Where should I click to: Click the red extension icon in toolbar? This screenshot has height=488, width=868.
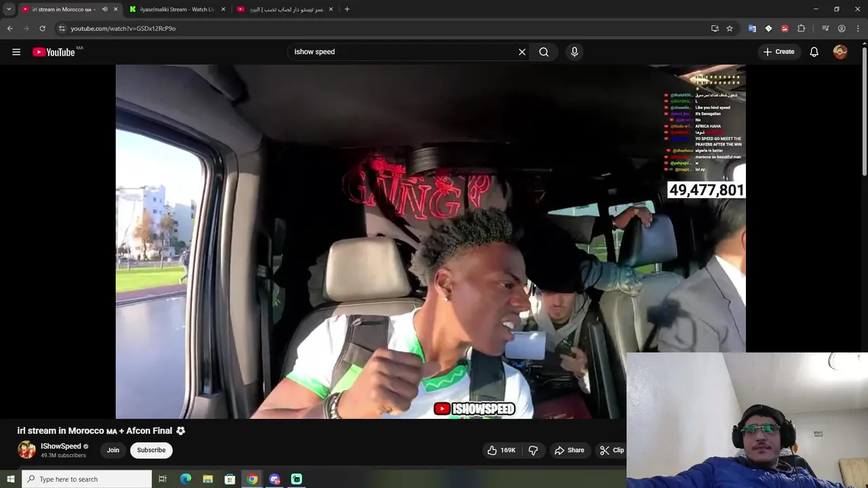(x=785, y=28)
